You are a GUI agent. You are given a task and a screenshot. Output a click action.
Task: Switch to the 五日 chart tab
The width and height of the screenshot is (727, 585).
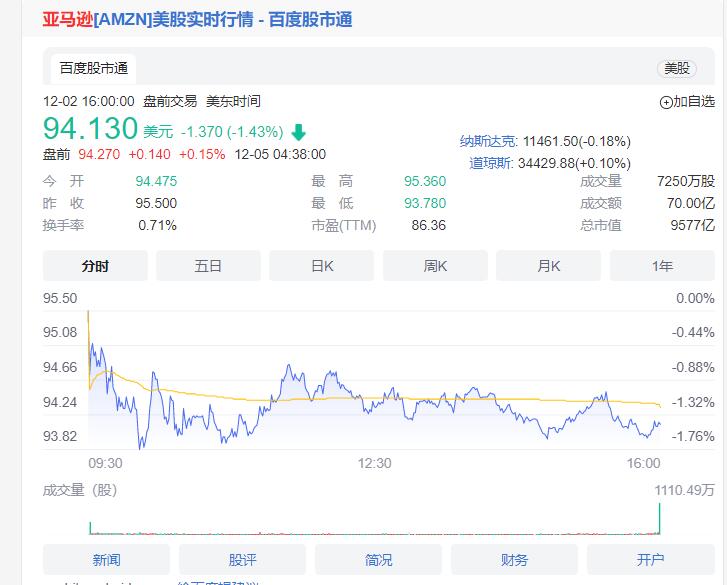(208, 266)
